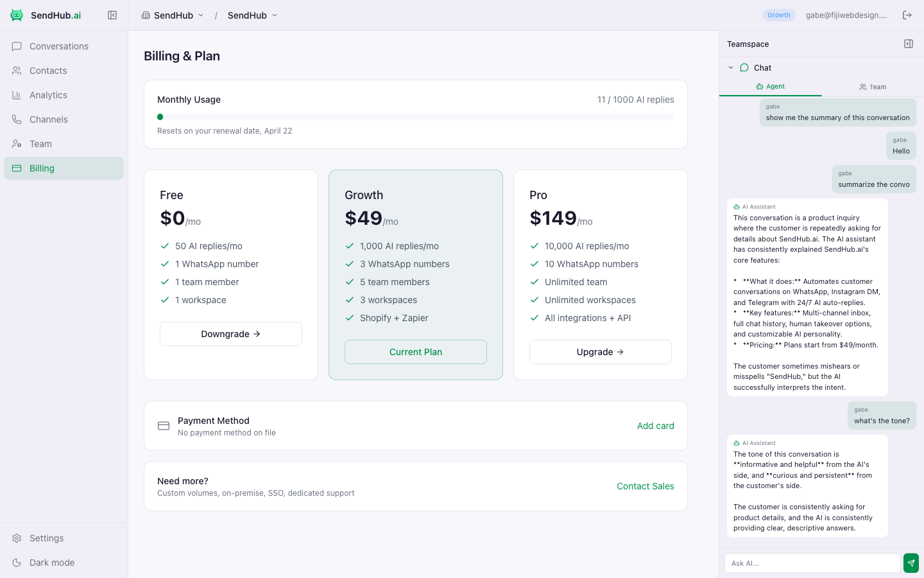Click the Ask AI input field
This screenshot has height=578, width=924.
coord(812,563)
